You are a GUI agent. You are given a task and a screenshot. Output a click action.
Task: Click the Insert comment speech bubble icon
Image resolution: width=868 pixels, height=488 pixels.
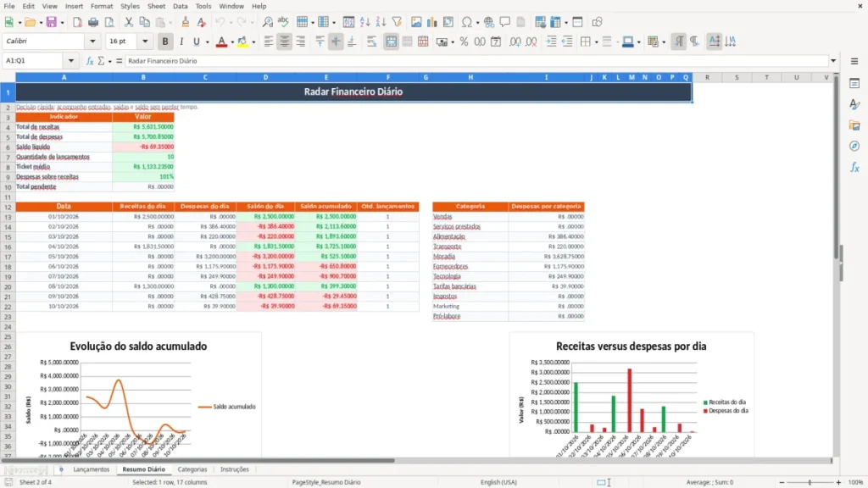[x=505, y=22]
